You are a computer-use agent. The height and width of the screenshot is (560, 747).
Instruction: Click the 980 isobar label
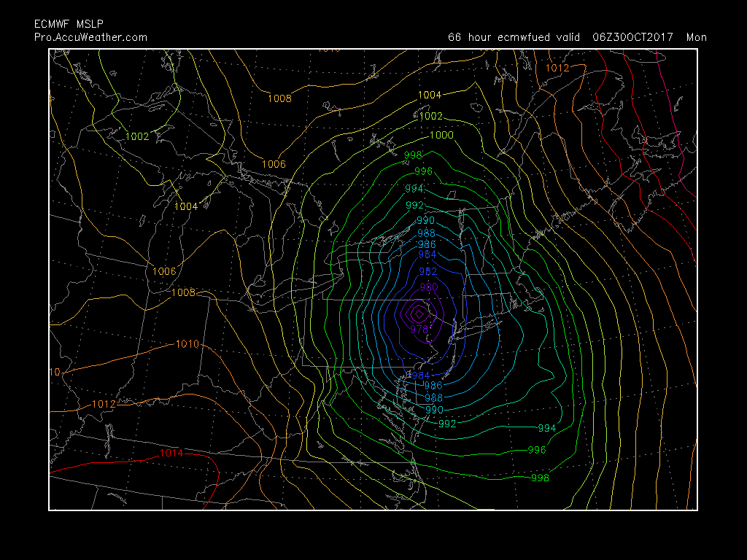[x=428, y=287]
